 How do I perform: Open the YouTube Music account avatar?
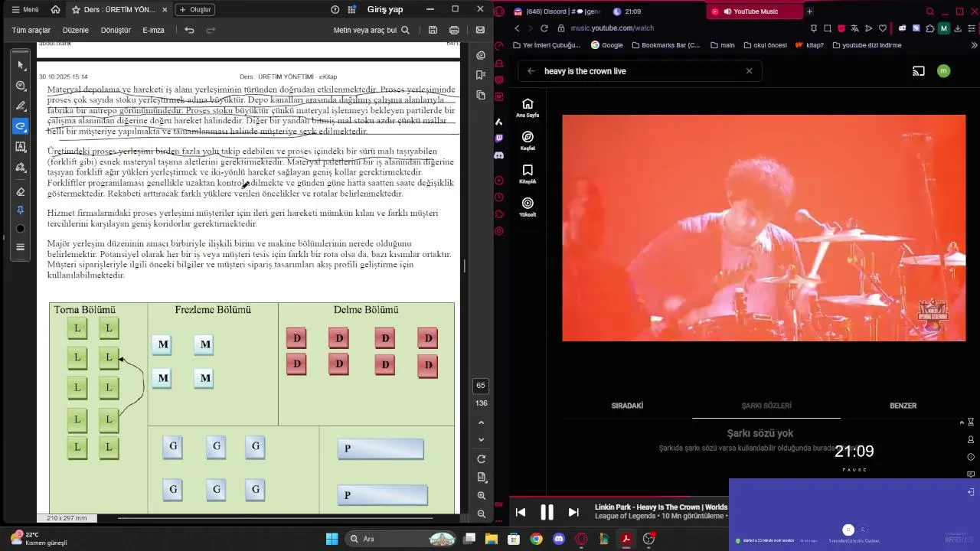click(x=943, y=71)
